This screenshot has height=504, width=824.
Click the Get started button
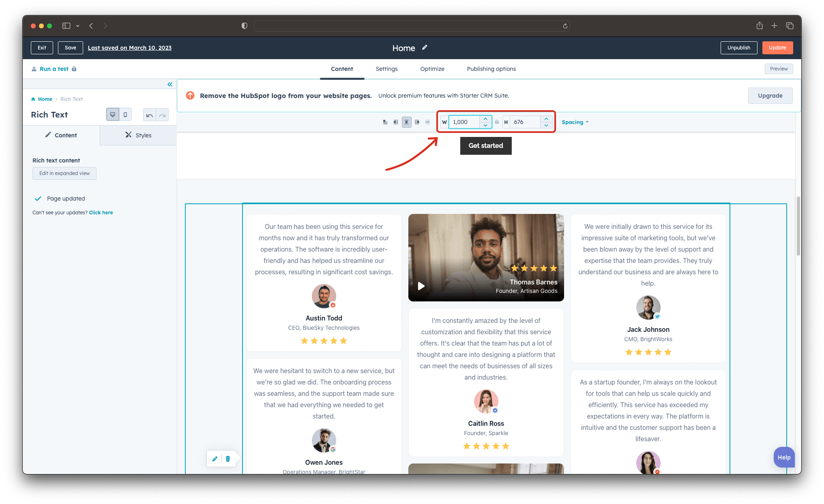486,145
